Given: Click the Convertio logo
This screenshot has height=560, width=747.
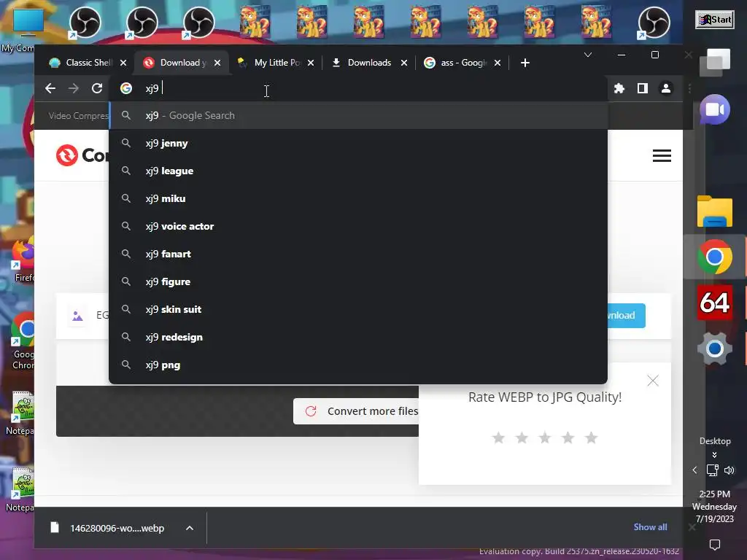Looking at the screenshot, I should pos(82,155).
